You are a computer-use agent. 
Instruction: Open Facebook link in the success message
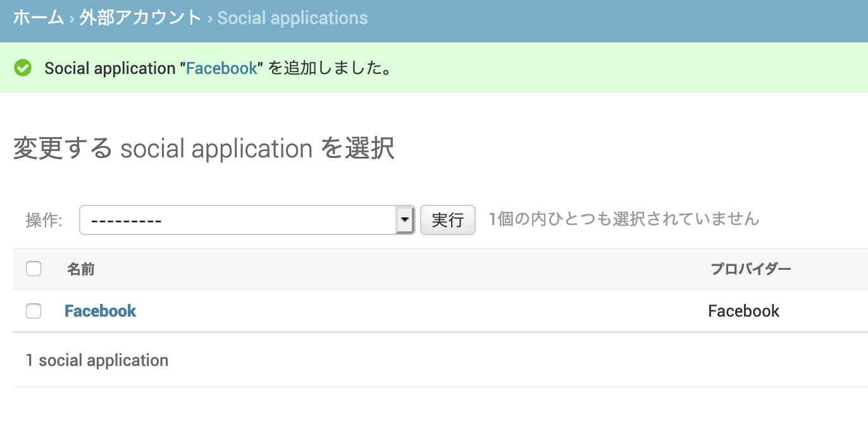pos(221,68)
